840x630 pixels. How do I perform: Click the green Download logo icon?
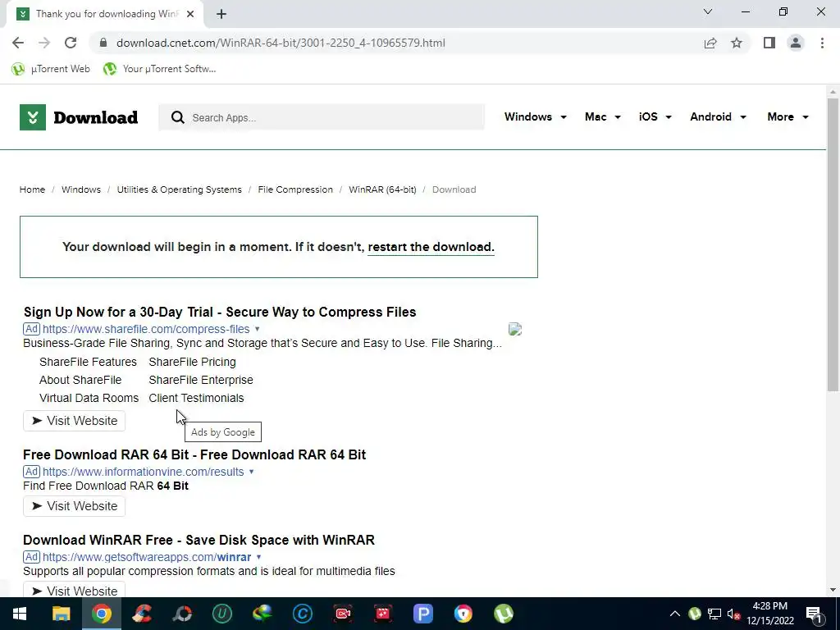pyautogui.click(x=33, y=117)
